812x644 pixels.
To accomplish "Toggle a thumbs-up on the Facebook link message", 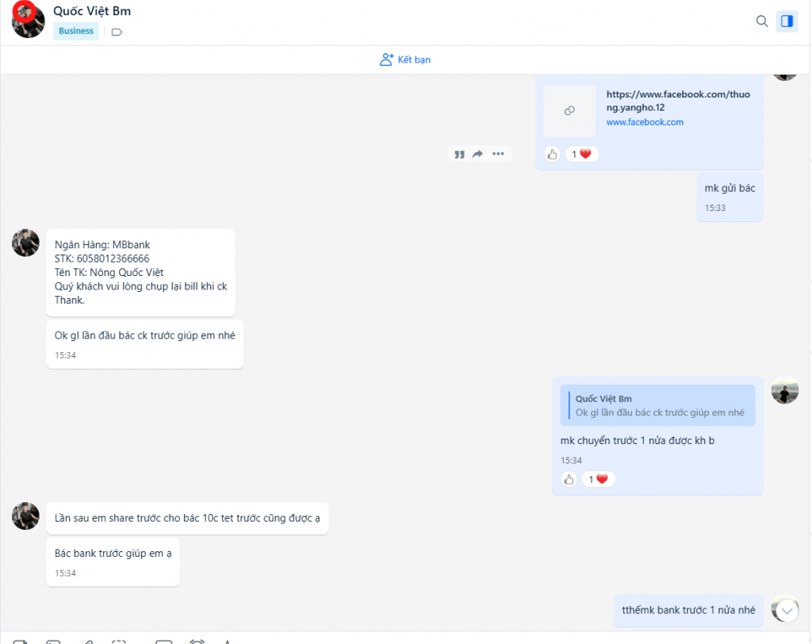I will pos(552,154).
